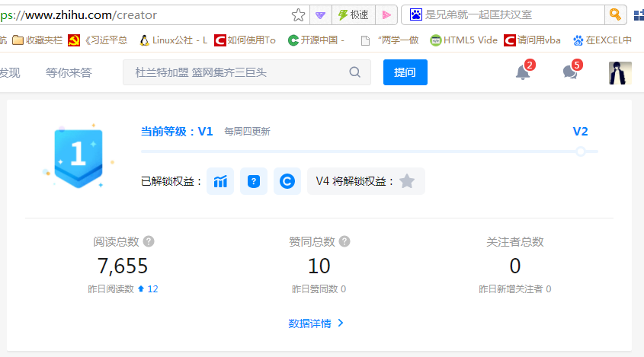The height and width of the screenshot is (357, 644).
Task: Open the notification bell with 2 alerts
Action: click(x=523, y=72)
